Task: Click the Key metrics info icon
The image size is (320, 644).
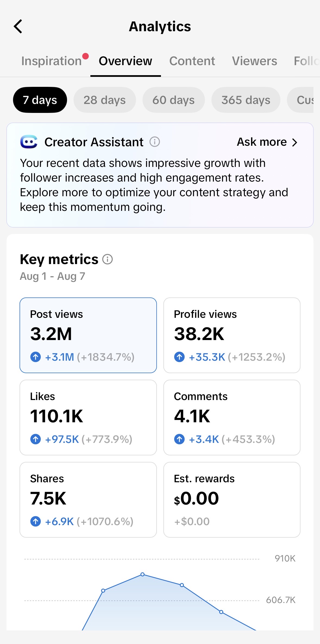Action: [x=107, y=259]
